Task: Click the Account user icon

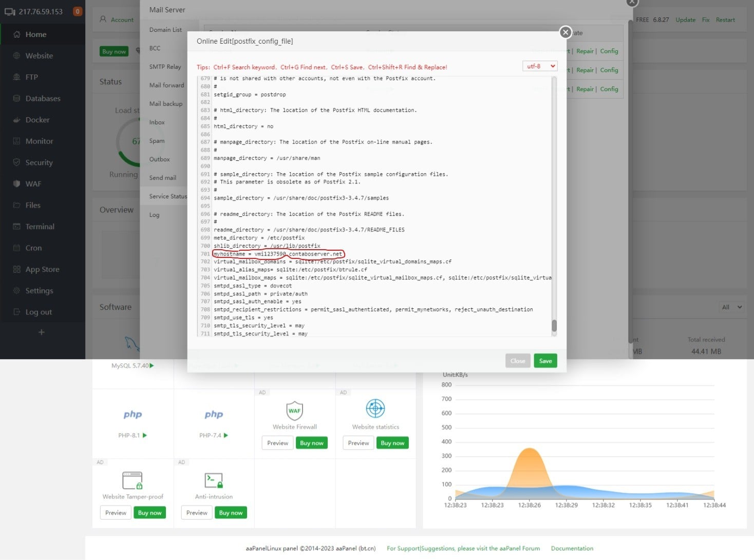Action: (x=103, y=20)
